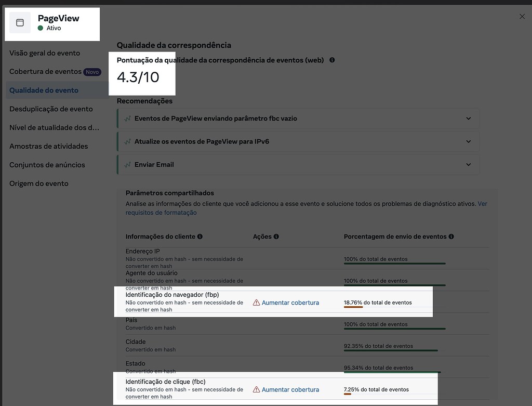Click Aumentar cobertura for click ID (fbc)
The height and width of the screenshot is (406, 532).
(x=290, y=389)
